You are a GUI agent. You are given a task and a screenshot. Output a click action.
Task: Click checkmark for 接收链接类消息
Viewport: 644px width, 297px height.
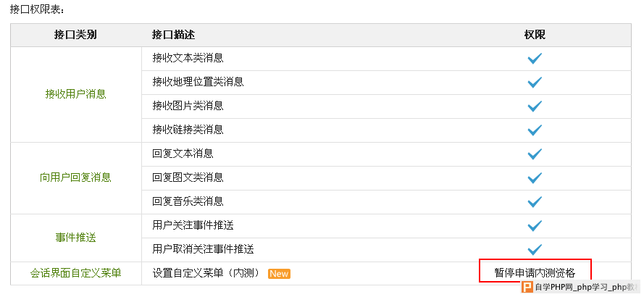click(x=535, y=130)
